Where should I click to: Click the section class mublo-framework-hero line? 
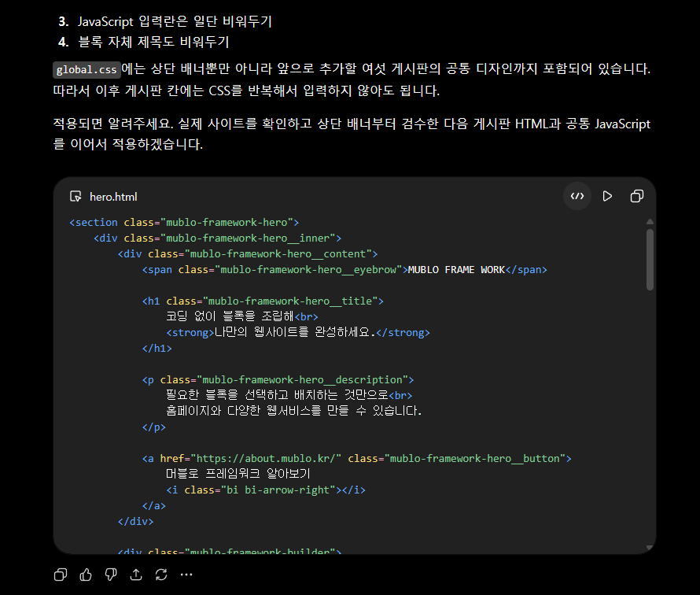[184, 223]
